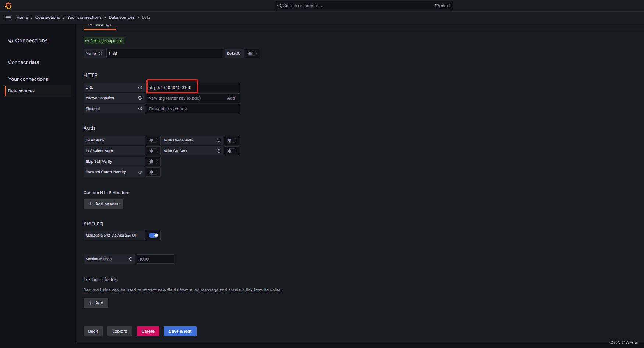The height and width of the screenshot is (348, 644).
Task: Enable Basic auth toggle
Action: 153,140
